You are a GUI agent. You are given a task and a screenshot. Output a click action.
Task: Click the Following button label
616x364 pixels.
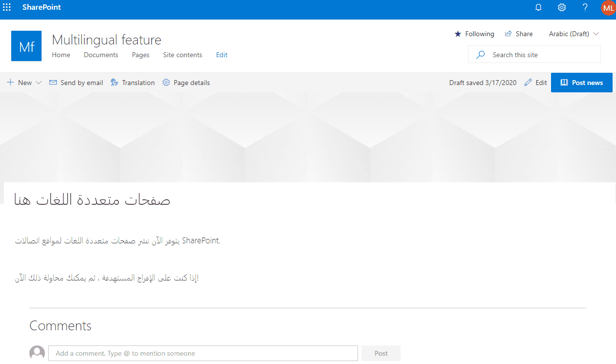pyautogui.click(x=480, y=34)
